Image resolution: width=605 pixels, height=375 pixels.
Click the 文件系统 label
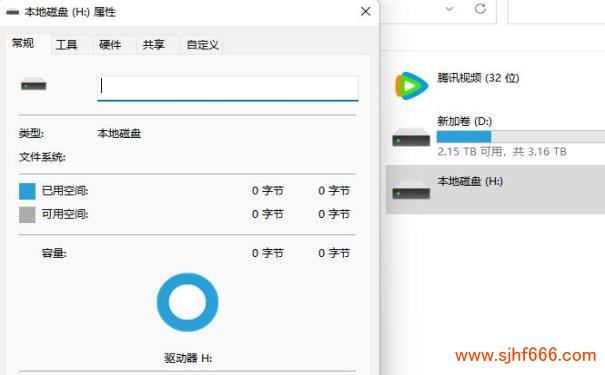42,157
